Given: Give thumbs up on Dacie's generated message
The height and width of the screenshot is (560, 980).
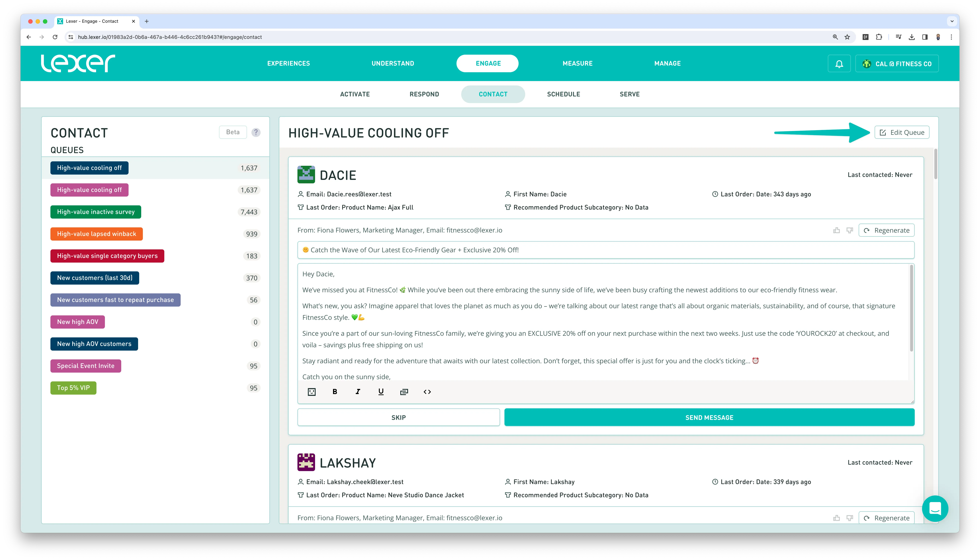Looking at the screenshot, I should (836, 230).
